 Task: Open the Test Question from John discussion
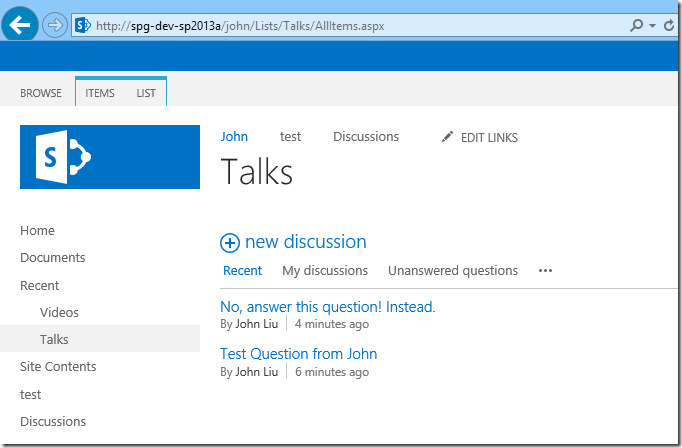tap(298, 354)
